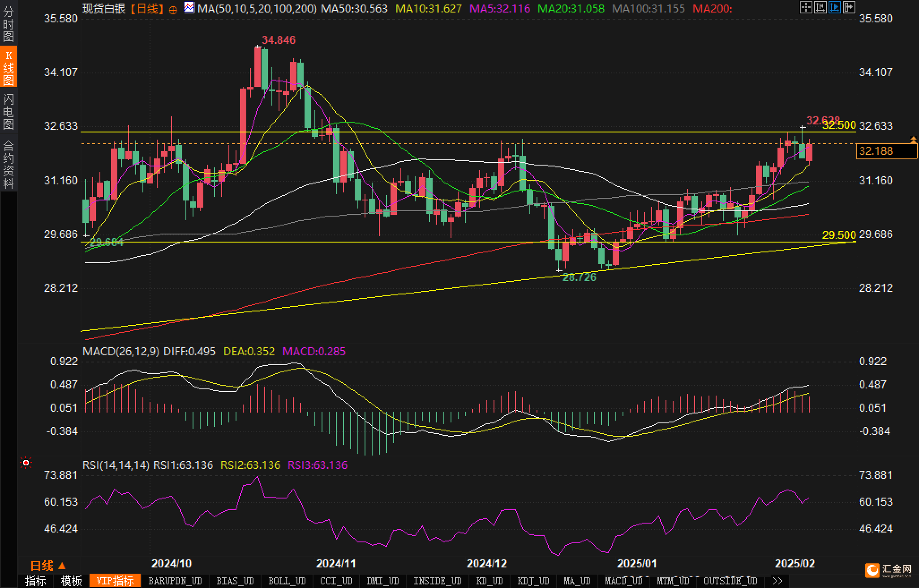
Task: Choose the OUTSIDE_UD indicator
Action: [730, 581]
